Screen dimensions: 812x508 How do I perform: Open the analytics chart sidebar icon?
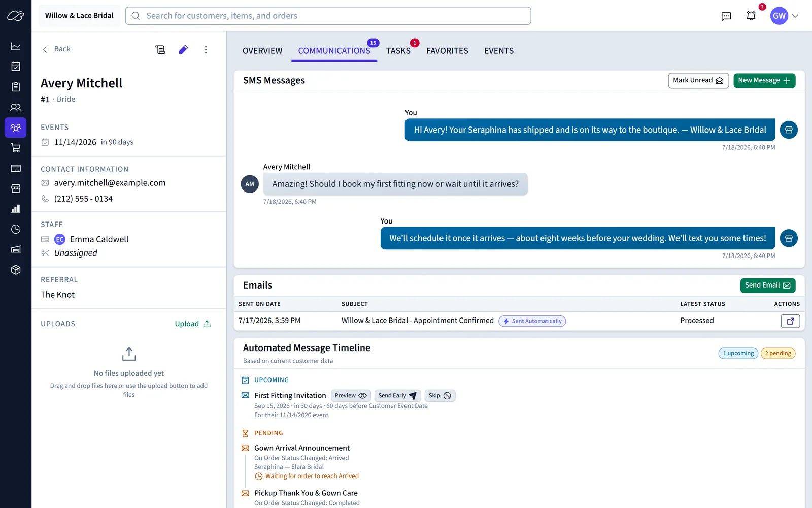coord(16,46)
